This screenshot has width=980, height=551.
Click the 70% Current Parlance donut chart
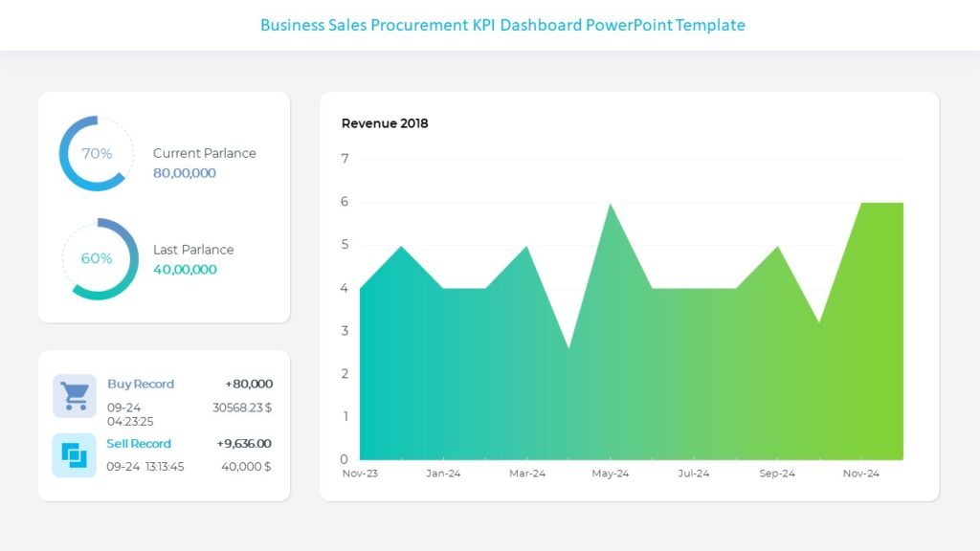(96, 153)
